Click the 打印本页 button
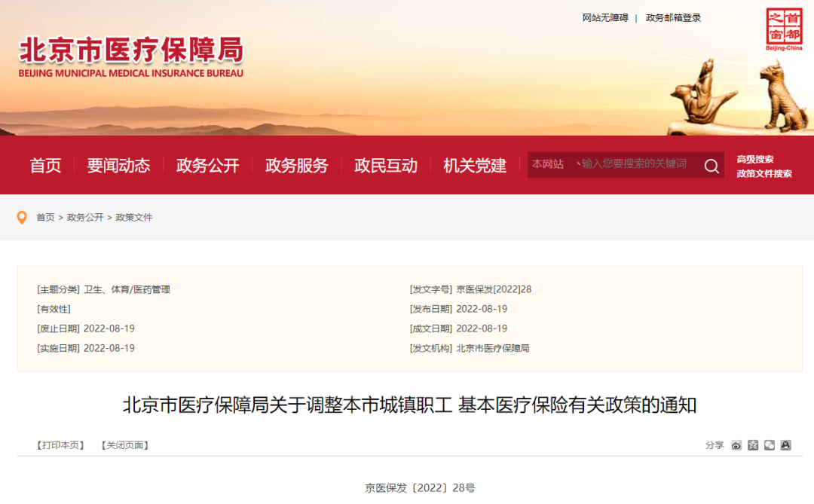 60,445
